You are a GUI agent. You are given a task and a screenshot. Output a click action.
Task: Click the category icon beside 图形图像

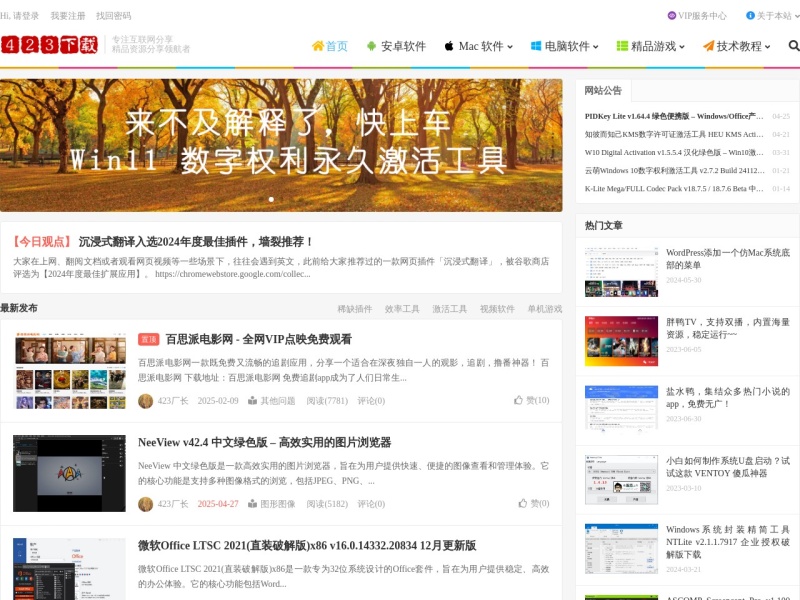coord(252,504)
